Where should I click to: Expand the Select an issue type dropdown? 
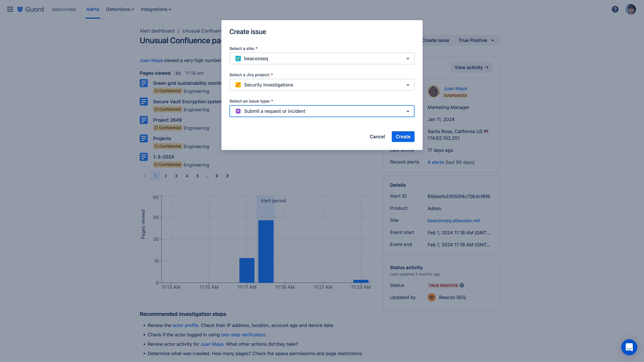pos(407,111)
